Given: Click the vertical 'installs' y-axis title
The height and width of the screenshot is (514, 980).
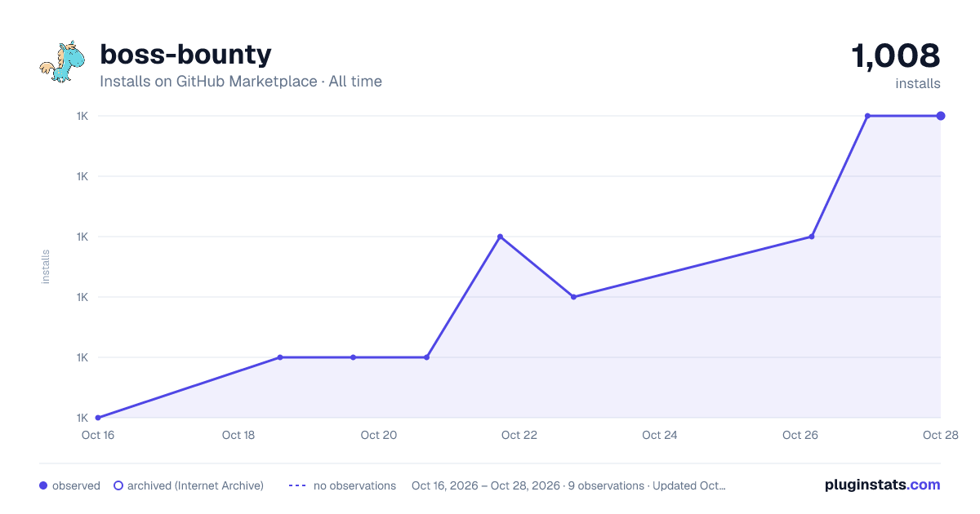Looking at the screenshot, I should click(46, 267).
